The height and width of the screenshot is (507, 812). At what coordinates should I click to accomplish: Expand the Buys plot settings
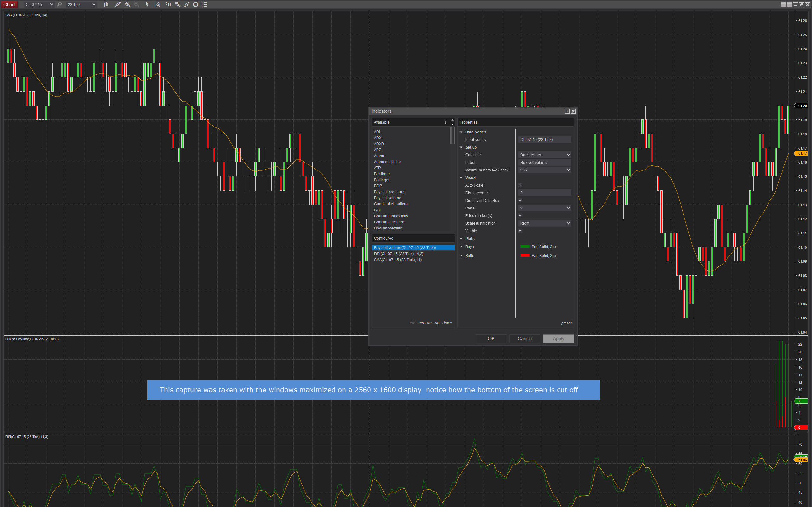[x=462, y=247]
